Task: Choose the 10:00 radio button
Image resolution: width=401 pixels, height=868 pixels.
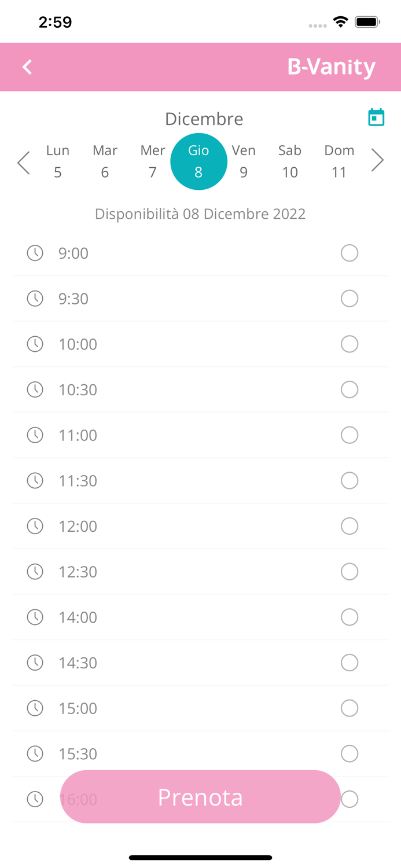Action: pos(350,344)
